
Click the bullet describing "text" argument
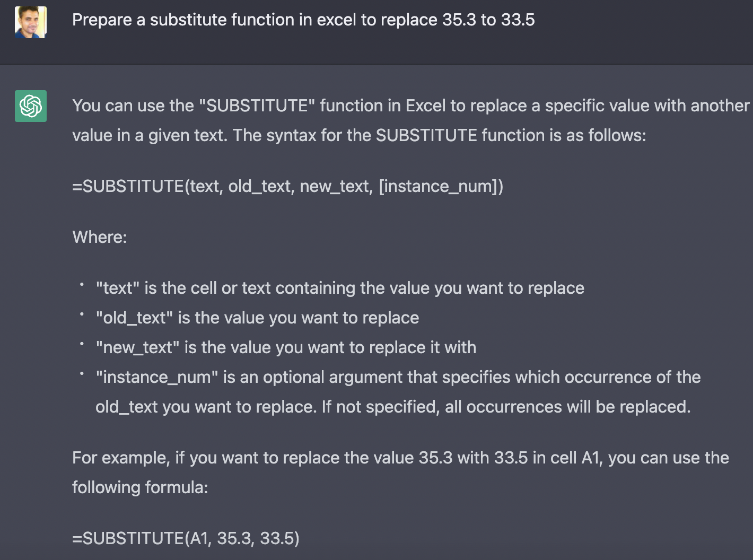tap(339, 288)
